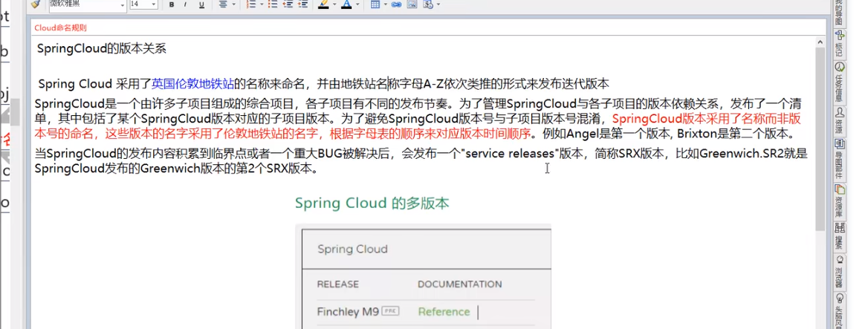Insert an image into the notes
Viewport: 868px width, 329px height.
click(412, 4)
